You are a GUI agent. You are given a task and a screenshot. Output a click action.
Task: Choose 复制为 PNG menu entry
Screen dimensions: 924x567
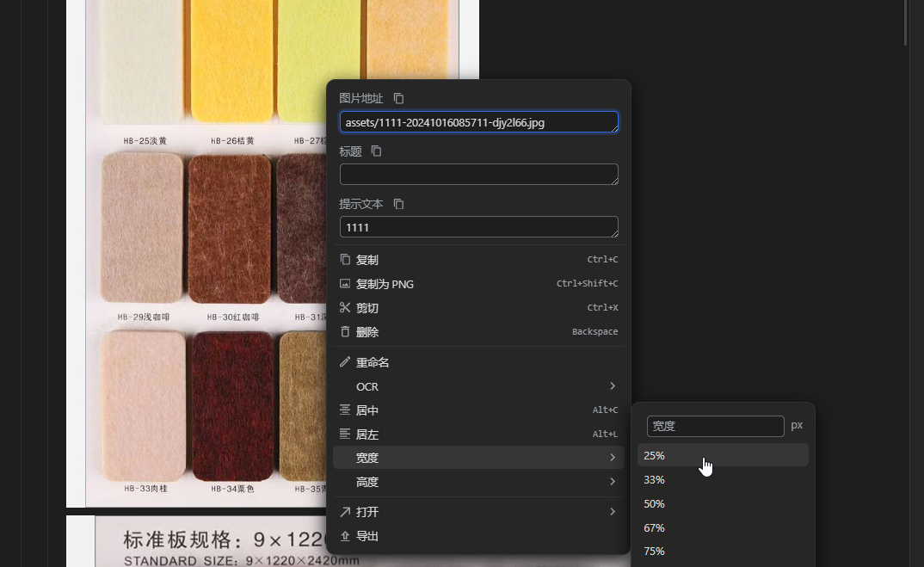pos(385,284)
